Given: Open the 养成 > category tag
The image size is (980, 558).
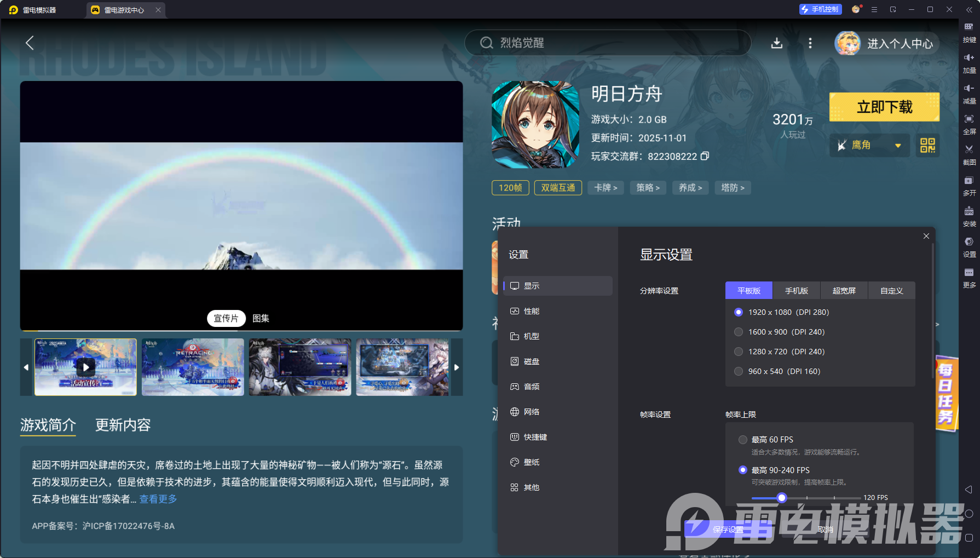Looking at the screenshot, I should (690, 188).
